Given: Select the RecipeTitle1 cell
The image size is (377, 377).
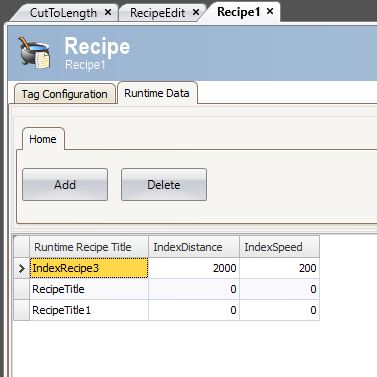Looking at the screenshot, I should [x=89, y=310].
